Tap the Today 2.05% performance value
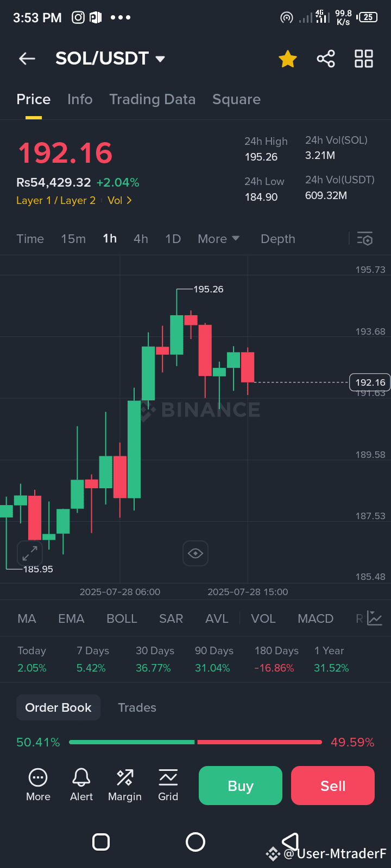 [x=32, y=668]
